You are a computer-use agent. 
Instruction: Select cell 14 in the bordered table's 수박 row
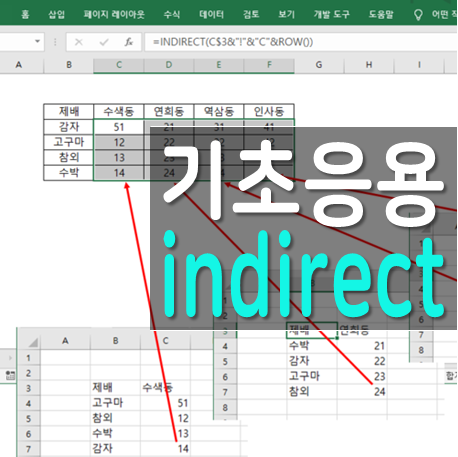(119, 173)
